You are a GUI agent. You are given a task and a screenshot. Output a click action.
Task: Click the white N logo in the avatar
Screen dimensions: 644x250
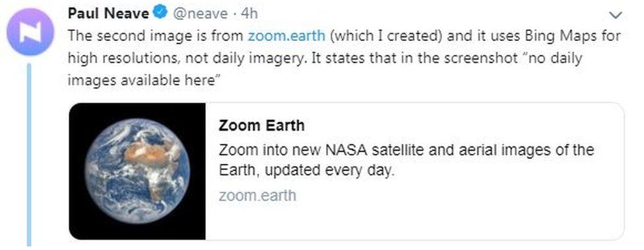(30, 32)
